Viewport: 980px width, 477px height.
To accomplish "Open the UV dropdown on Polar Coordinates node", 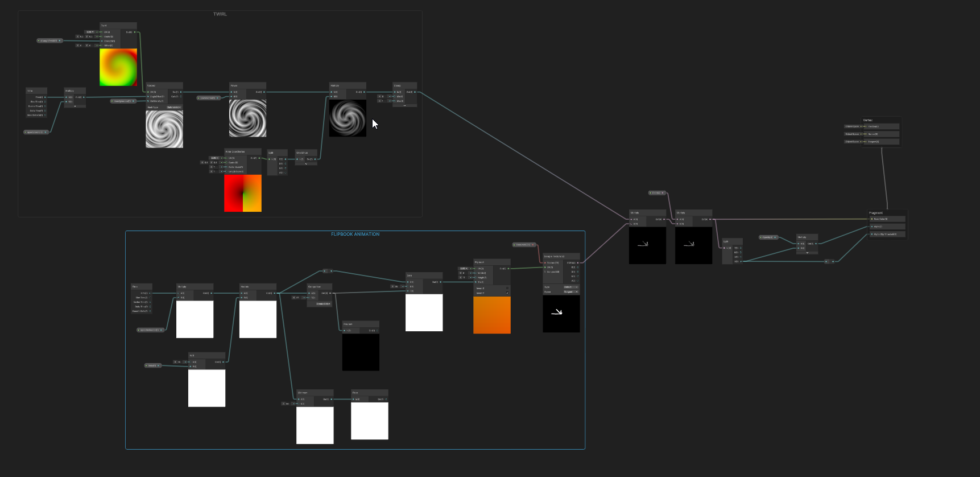I will point(214,158).
